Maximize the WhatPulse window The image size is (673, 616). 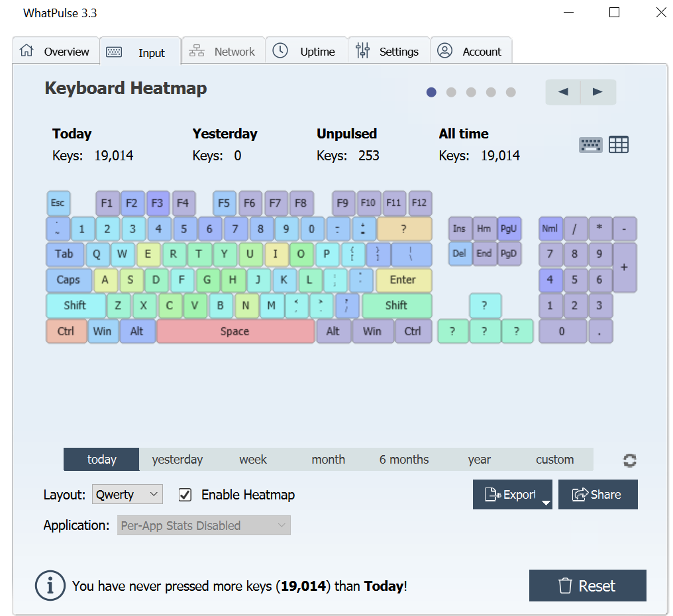click(614, 13)
